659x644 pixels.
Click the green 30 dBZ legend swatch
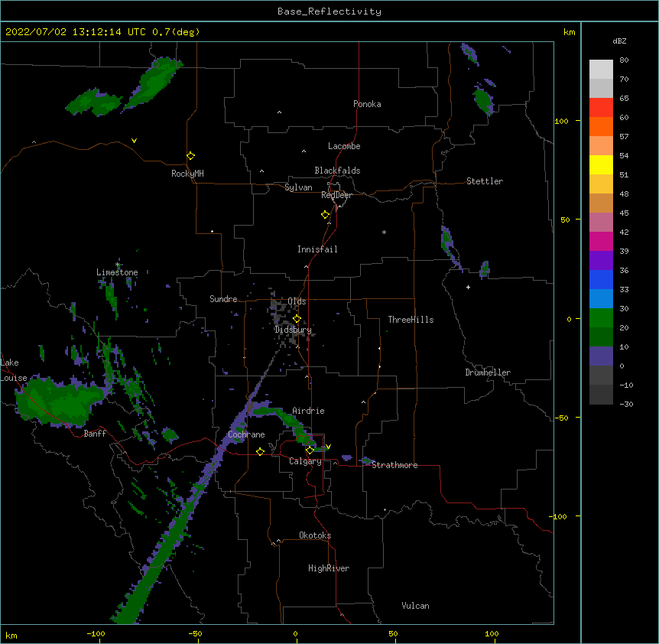pyautogui.click(x=601, y=318)
